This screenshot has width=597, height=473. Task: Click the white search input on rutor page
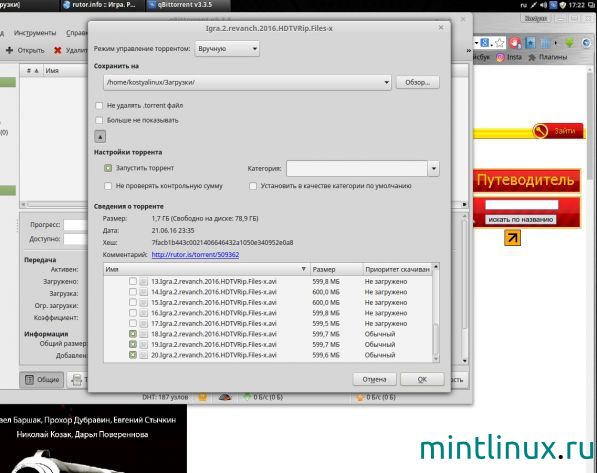521,205
